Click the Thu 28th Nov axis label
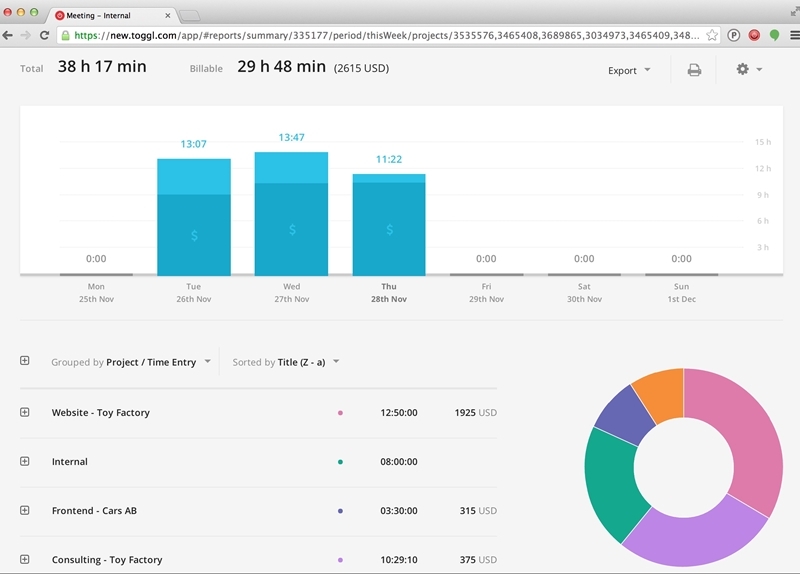 pos(389,293)
